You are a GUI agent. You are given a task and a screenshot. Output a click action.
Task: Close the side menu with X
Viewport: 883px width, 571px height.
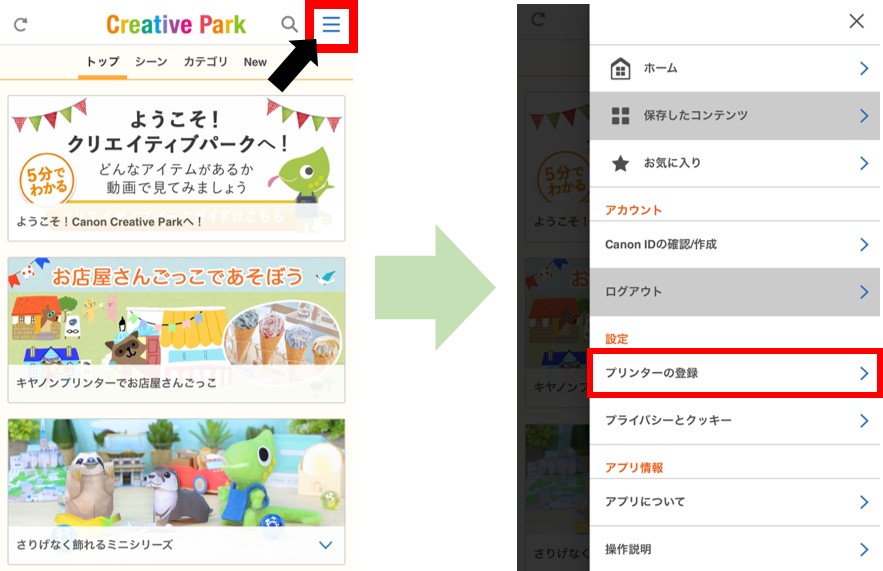point(857,21)
